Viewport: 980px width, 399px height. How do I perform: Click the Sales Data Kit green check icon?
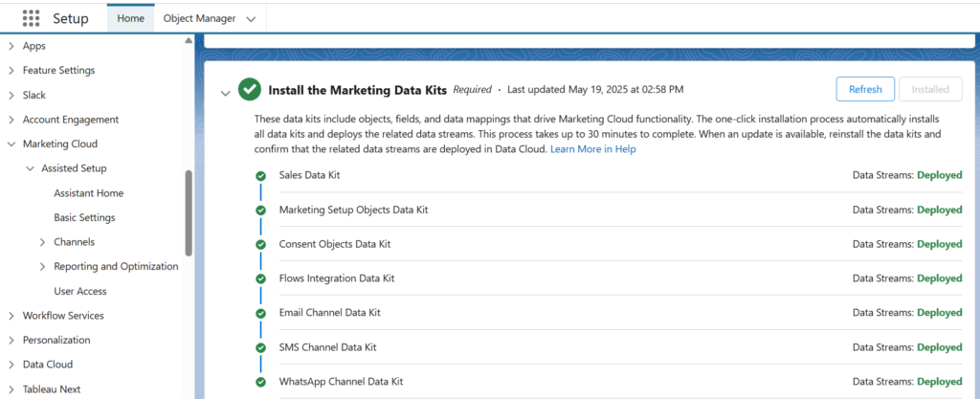[x=260, y=176]
